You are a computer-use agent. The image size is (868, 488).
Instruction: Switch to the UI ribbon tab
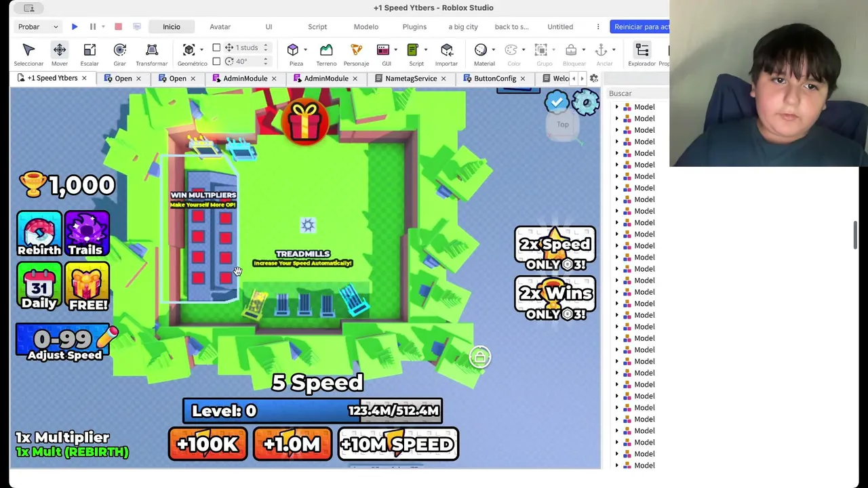(269, 26)
